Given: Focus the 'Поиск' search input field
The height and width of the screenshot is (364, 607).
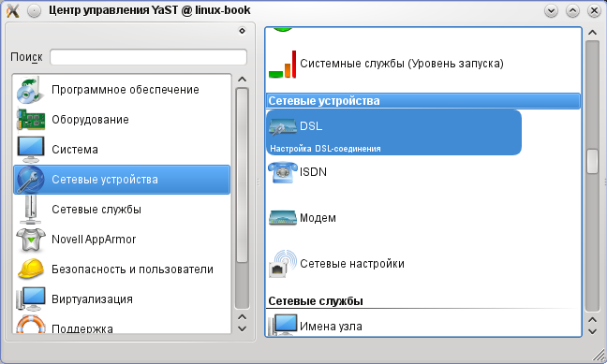Looking at the screenshot, I should point(148,57).
